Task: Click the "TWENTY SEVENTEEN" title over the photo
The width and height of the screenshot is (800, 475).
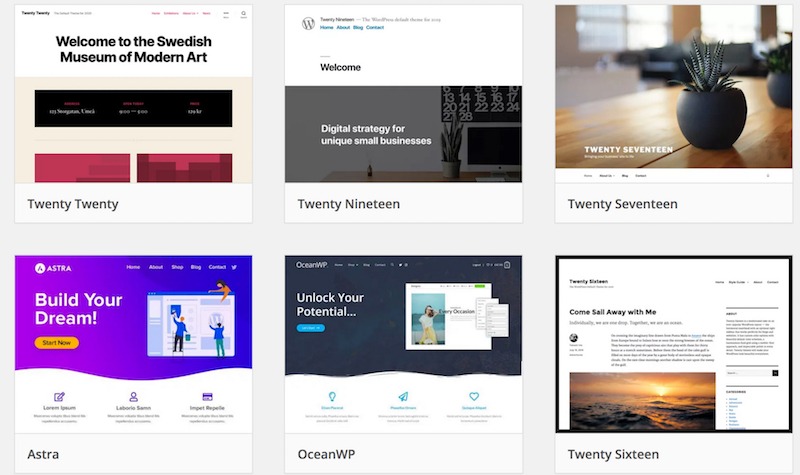Action: pos(629,149)
